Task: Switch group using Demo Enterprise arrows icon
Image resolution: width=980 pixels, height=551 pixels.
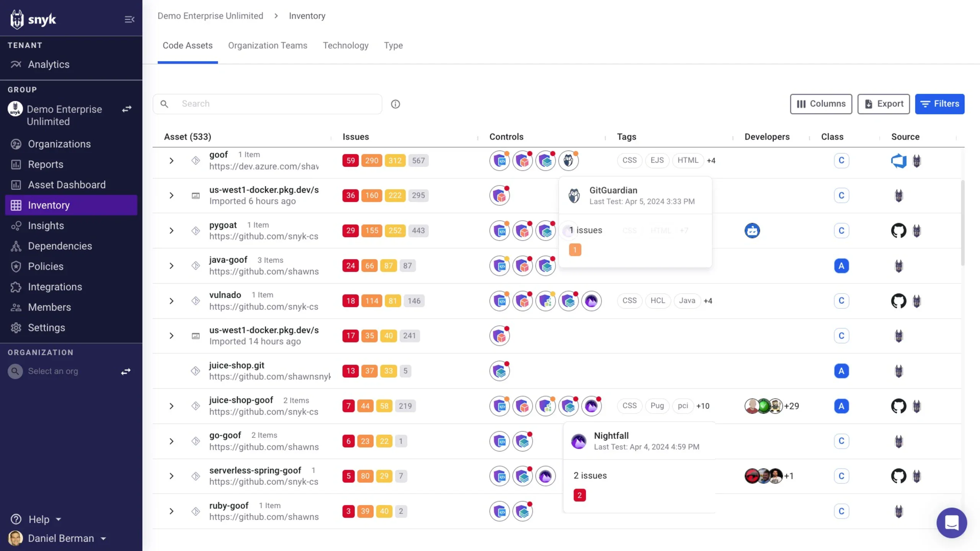Action: coord(127,109)
